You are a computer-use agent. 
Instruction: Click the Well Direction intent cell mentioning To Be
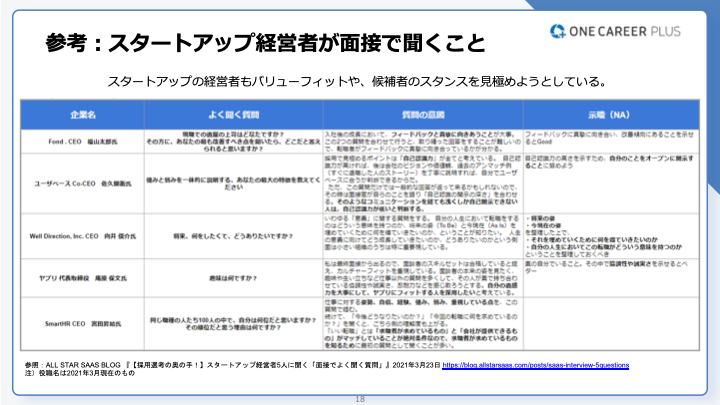[x=423, y=236]
